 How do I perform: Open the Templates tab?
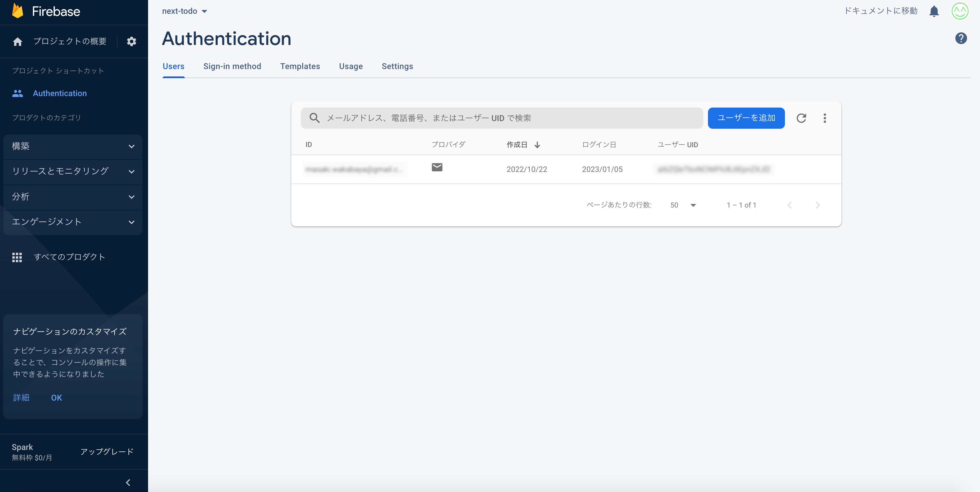click(x=300, y=66)
